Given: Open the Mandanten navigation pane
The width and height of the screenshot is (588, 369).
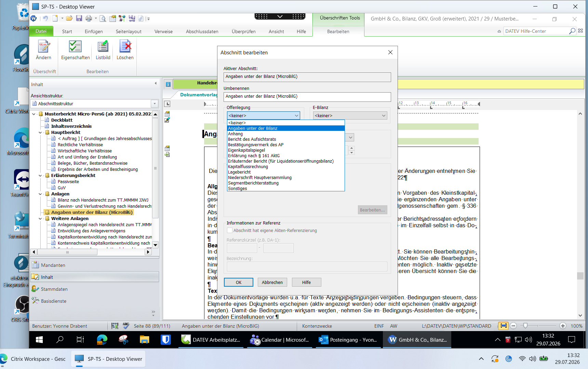Looking at the screenshot, I should click(95, 265).
